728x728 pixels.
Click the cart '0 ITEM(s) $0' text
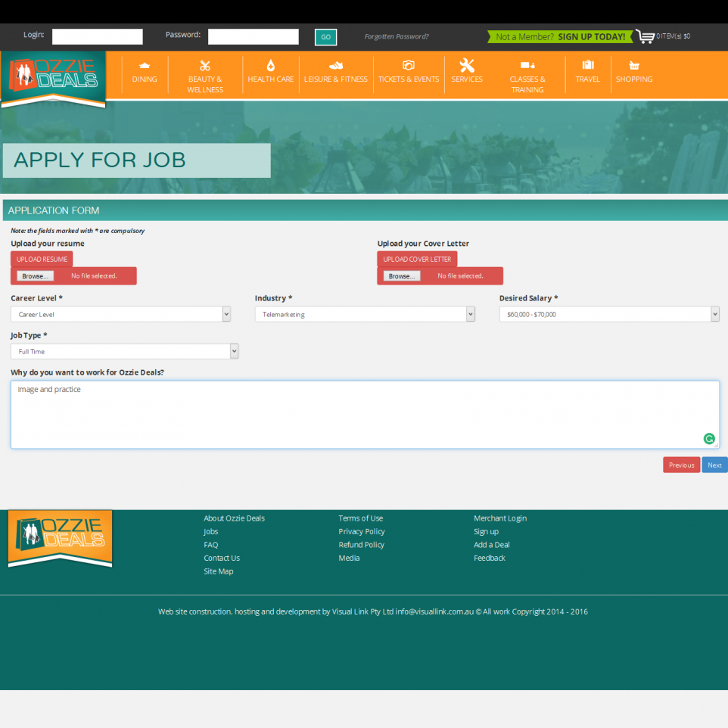pyautogui.click(x=674, y=36)
